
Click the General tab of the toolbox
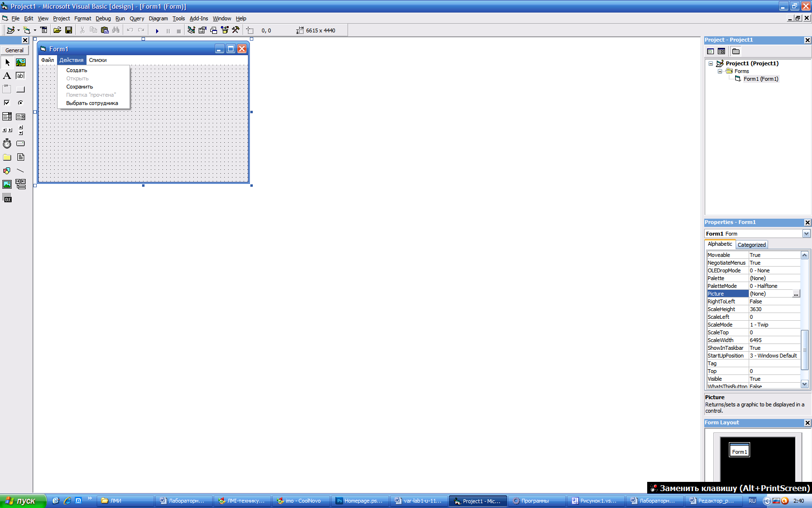click(x=14, y=50)
